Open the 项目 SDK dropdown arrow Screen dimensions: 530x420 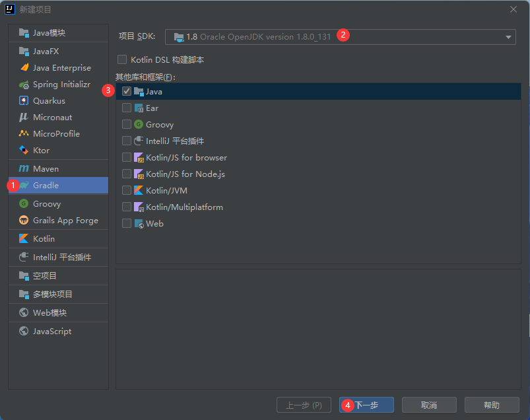tap(508, 37)
